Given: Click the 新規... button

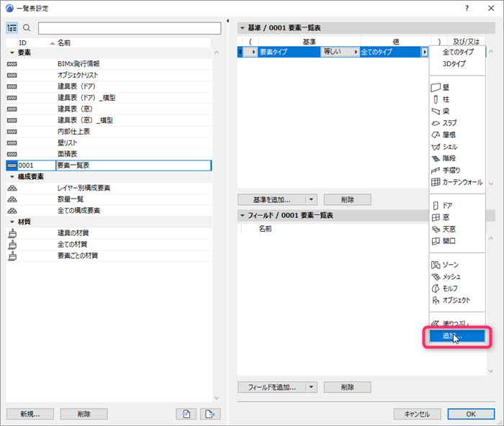Looking at the screenshot, I should (x=30, y=414).
